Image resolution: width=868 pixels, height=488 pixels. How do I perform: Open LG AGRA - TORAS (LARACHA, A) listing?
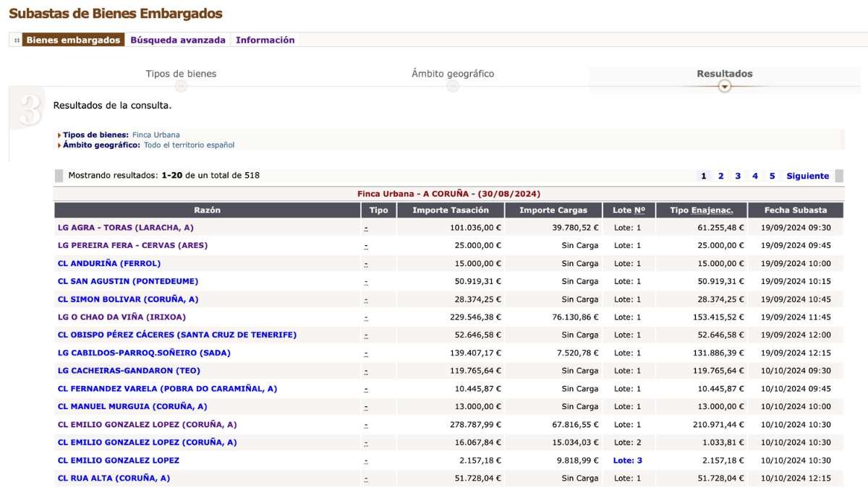tap(126, 228)
